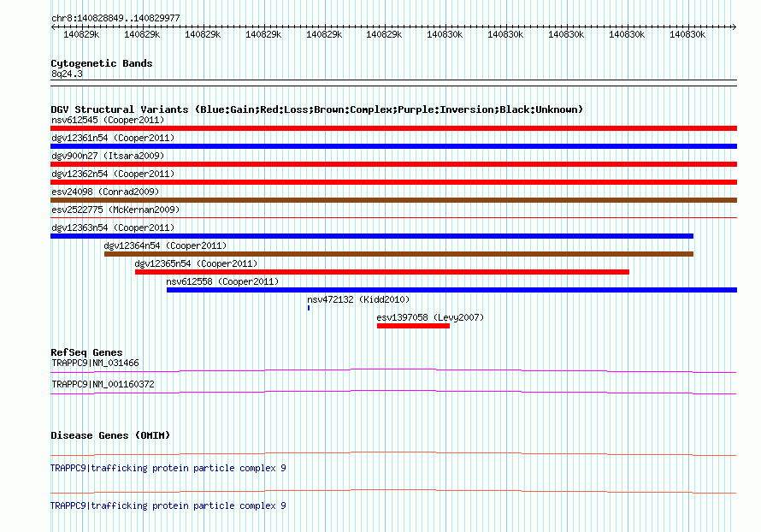The image size is (761, 532).
Task: Open TRAPPC9|NM_001160372 transcript label
Action: click(103, 384)
